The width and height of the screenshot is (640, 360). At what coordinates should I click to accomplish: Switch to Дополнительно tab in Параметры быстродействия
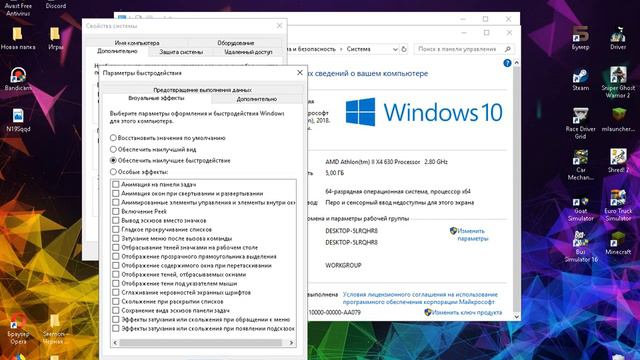(x=257, y=99)
